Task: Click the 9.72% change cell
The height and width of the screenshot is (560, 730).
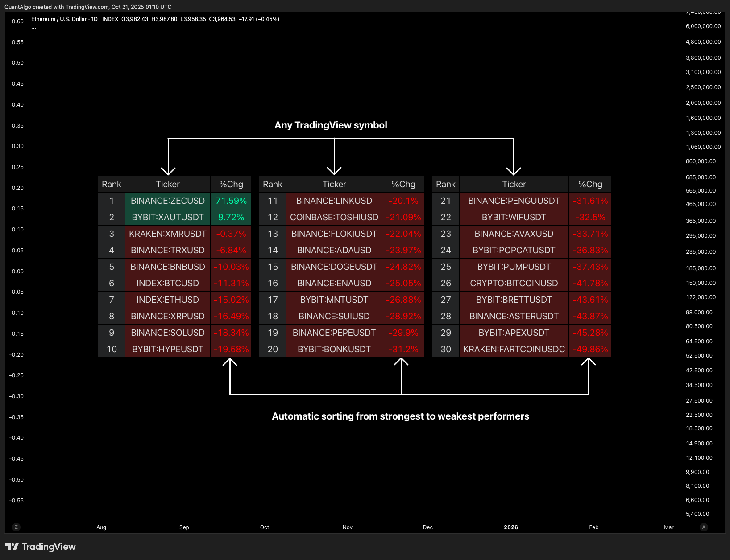Action: pos(231,217)
